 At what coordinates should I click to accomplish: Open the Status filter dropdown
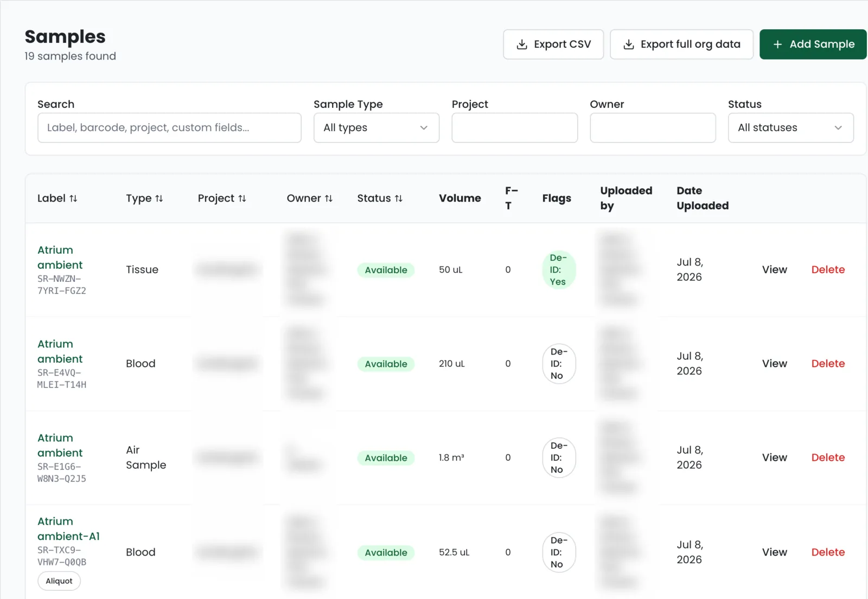point(790,128)
